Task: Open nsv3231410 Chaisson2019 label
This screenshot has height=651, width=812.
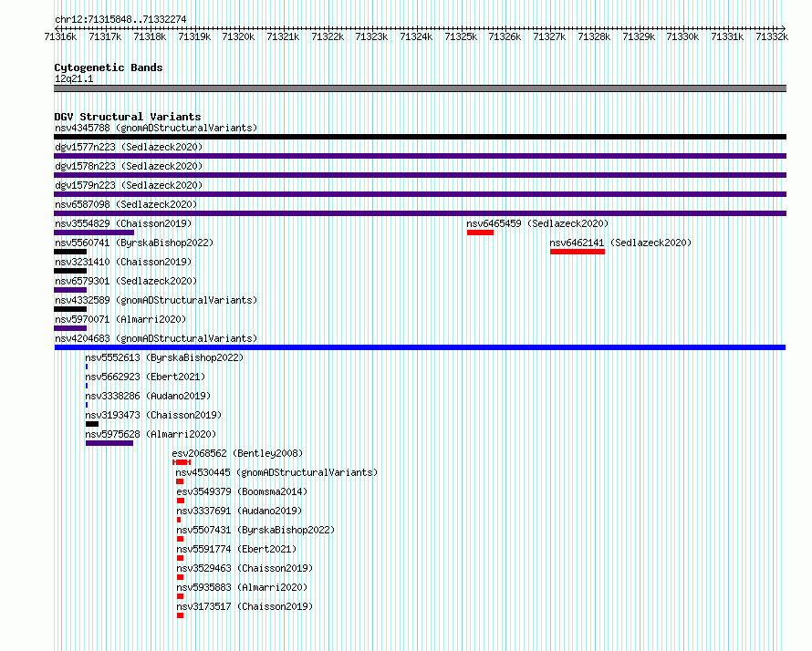Action: pyautogui.click(x=123, y=262)
